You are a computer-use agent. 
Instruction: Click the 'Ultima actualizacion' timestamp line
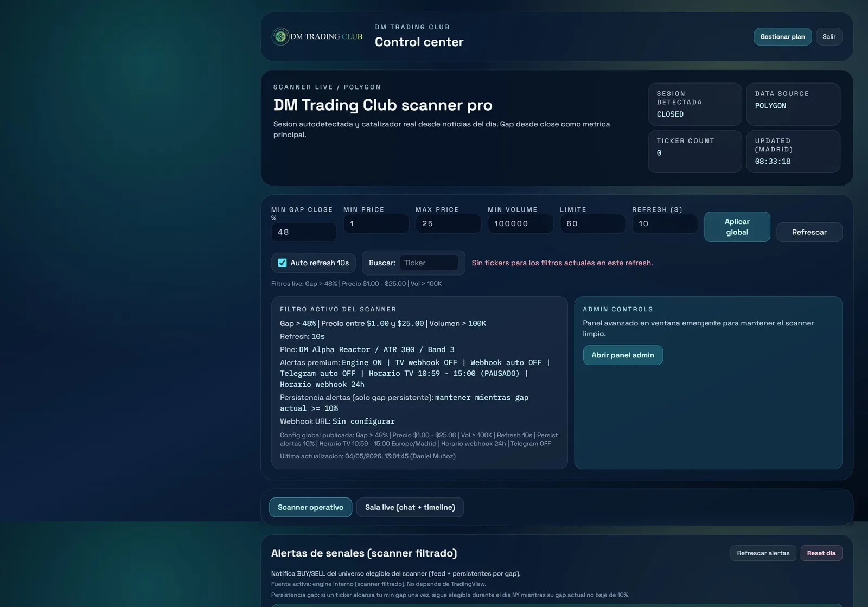pos(367,456)
